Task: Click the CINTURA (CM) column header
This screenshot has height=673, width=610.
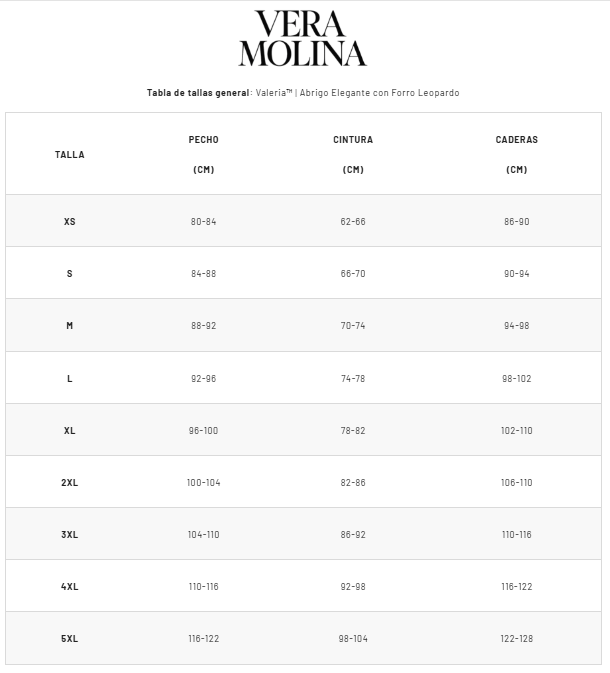Action: (353, 154)
